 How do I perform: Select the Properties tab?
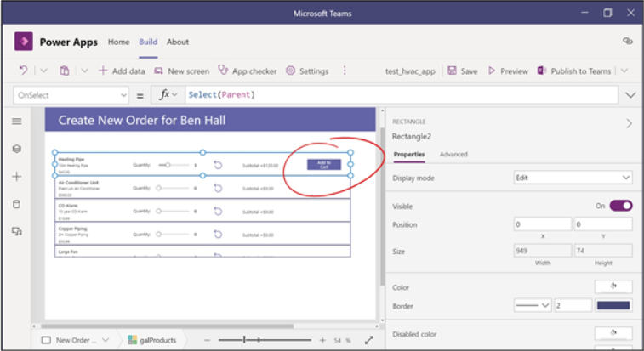coord(409,155)
